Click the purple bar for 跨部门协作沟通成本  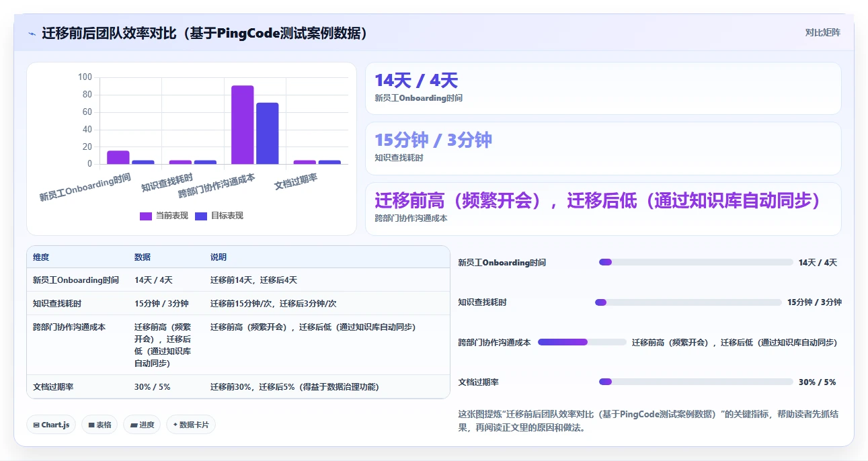click(243, 125)
